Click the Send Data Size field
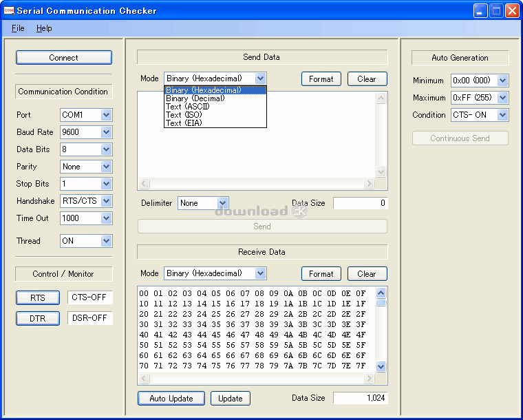 (360, 203)
